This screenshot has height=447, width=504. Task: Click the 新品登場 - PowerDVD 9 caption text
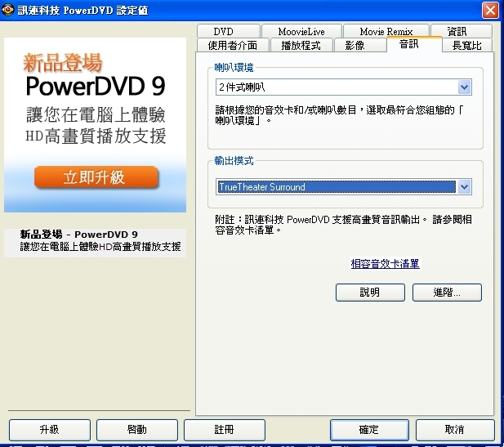(x=78, y=234)
